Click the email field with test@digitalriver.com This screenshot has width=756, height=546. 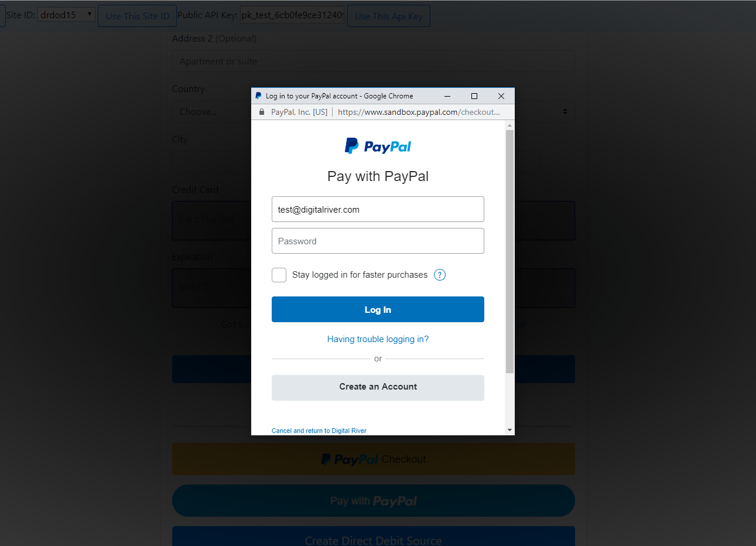tap(378, 209)
